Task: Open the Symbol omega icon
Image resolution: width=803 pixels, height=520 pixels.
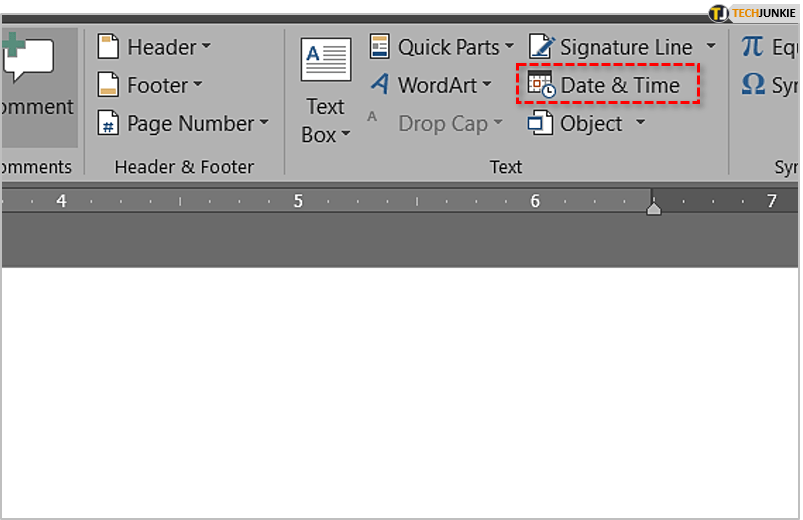Action: tap(753, 86)
